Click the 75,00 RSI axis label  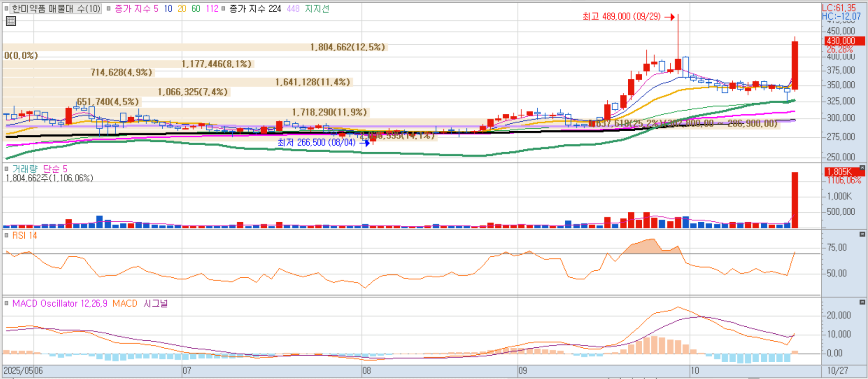pyautogui.click(x=837, y=248)
